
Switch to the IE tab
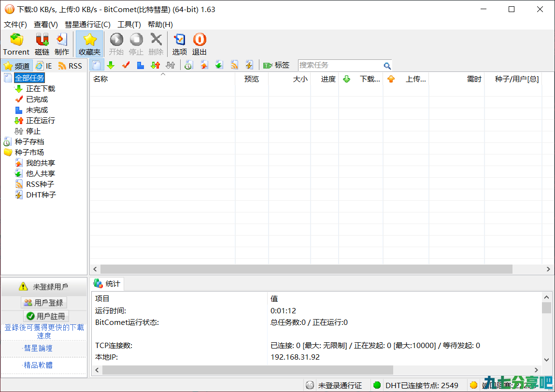point(44,66)
